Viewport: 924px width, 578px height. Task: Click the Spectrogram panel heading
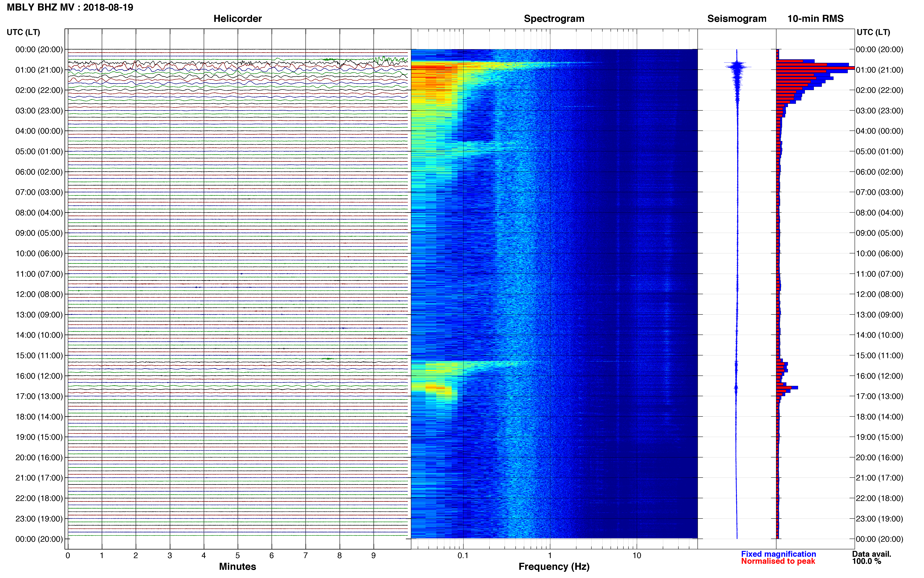(554, 19)
